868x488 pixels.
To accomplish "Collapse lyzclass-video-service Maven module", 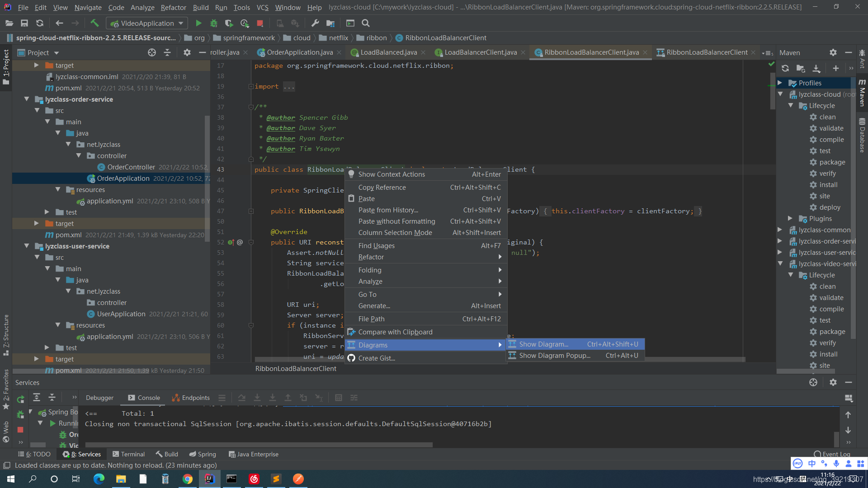I will 780,264.
